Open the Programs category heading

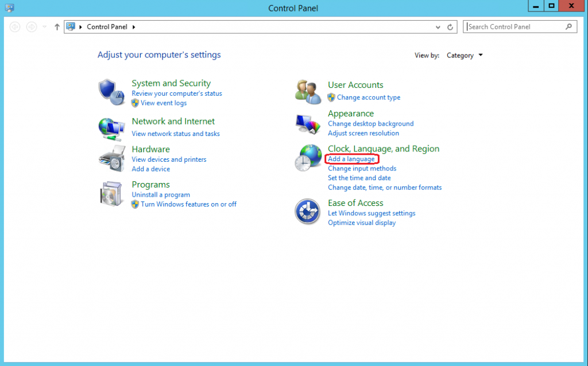click(x=151, y=185)
